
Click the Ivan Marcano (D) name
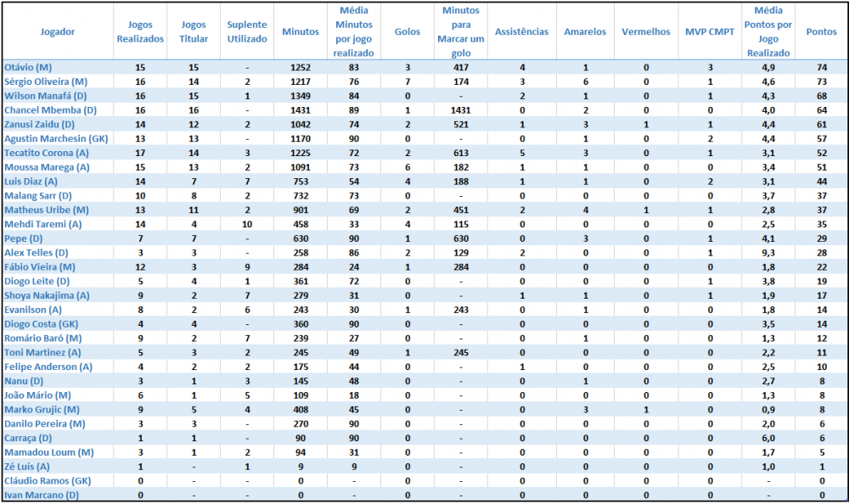point(42,495)
